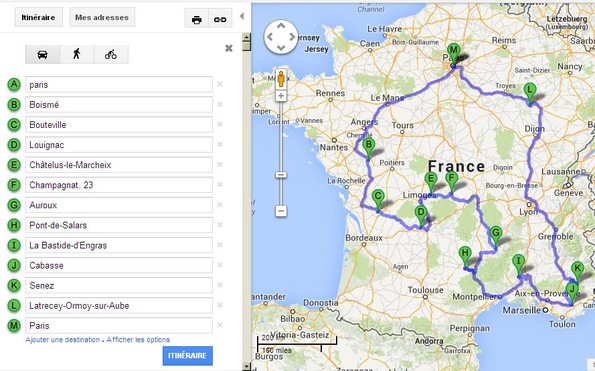Remove the Boismé destination
Viewport: 595px width, 371px height.
[x=220, y=104]
